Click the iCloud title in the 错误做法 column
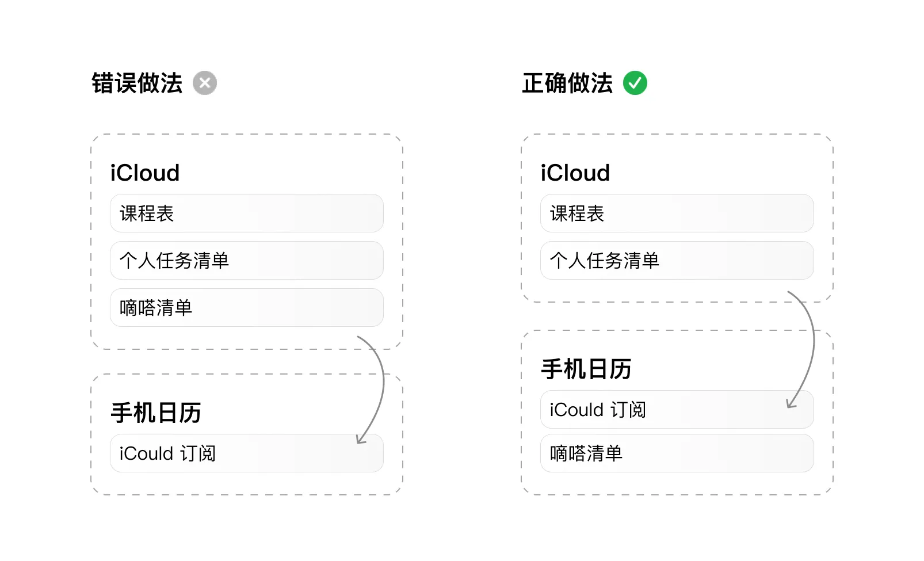This screenshot has height=561, width=924. point(145,173)
